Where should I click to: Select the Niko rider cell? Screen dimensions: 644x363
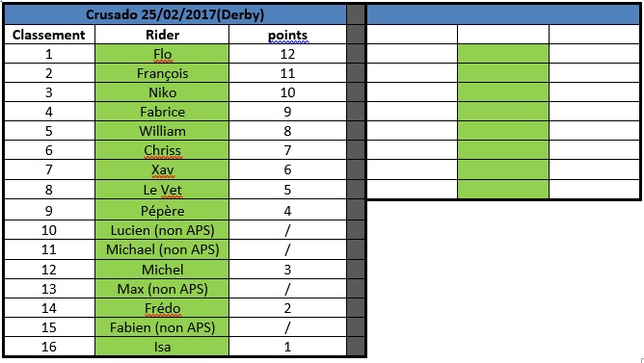tap(162, 92)
